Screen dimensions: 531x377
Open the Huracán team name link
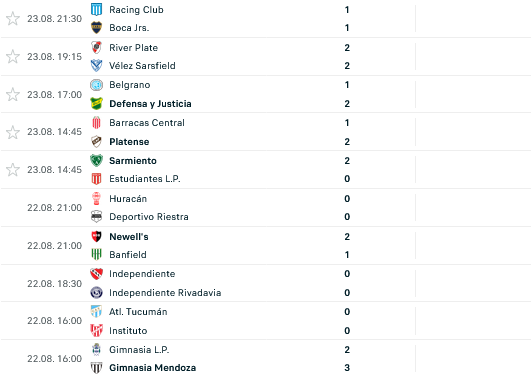(128, 198)
